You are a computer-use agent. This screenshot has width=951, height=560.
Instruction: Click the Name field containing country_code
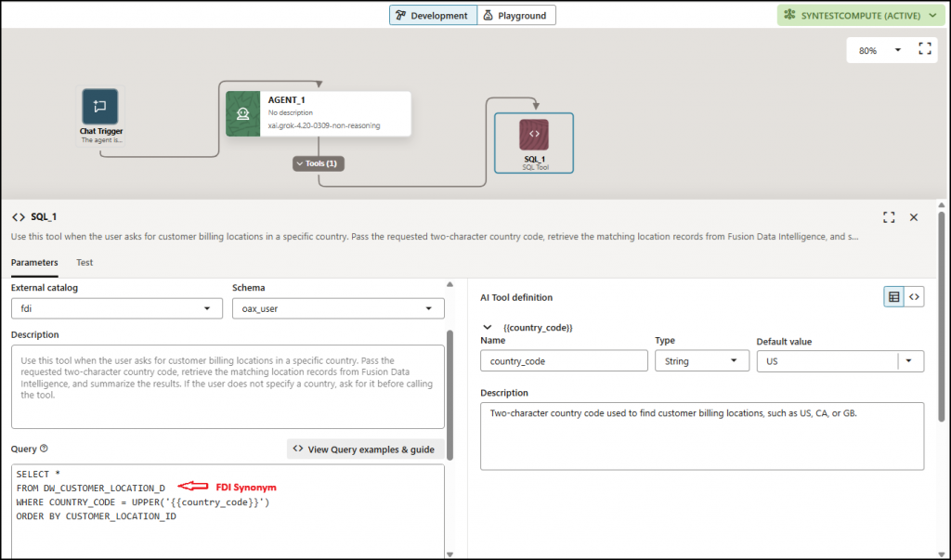[564, 361]
